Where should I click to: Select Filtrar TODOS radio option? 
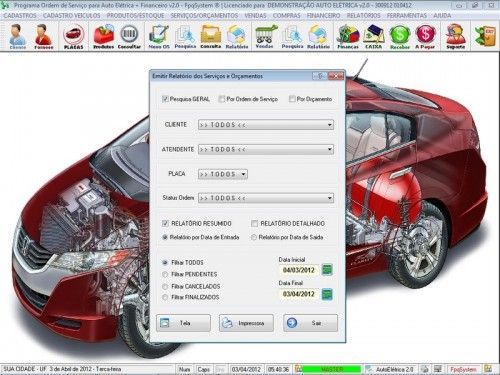[x=165, y=263]
